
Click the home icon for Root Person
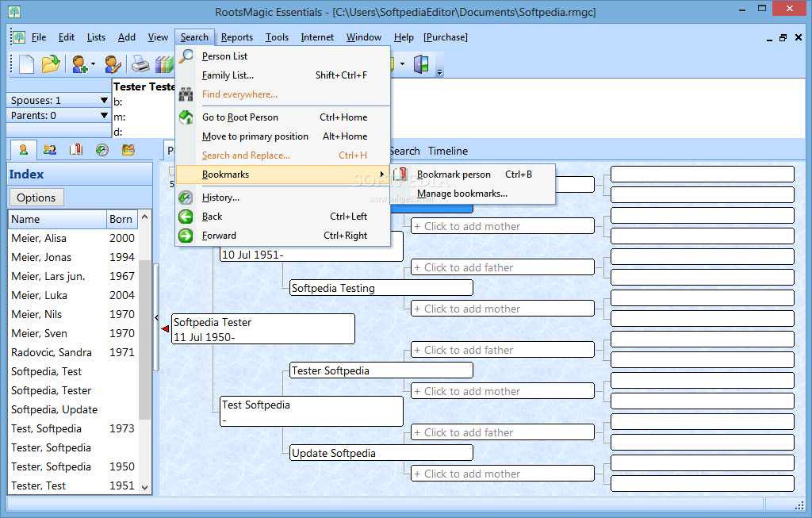tap(186, 117)
